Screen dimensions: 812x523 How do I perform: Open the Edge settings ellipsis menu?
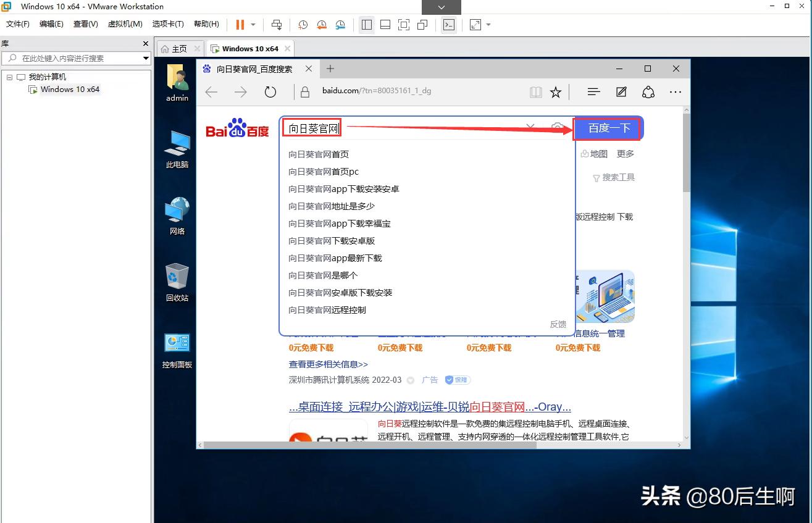675,91
